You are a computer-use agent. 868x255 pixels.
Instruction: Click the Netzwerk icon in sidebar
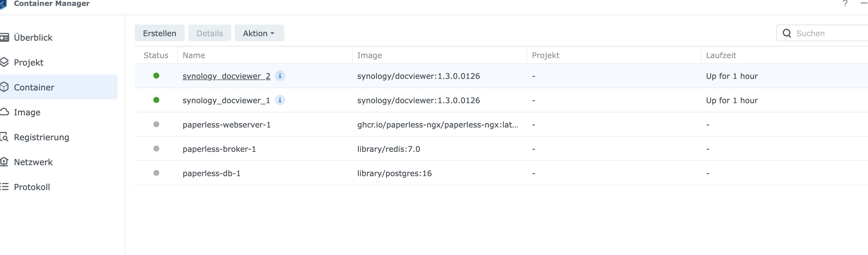(x=4, y=162)
